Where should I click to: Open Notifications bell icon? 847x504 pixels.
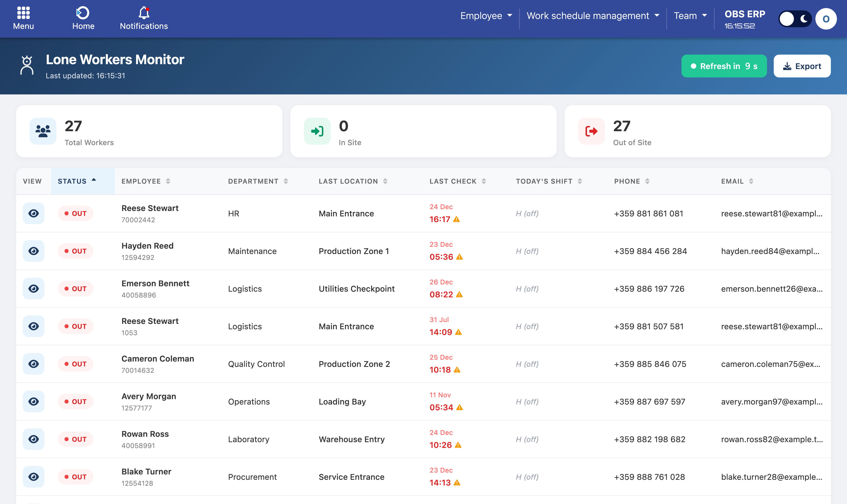click(144, 13)
